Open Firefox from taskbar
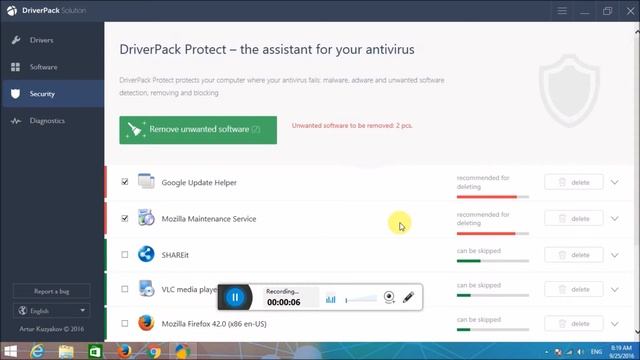Image resolution: width=640 pixels, height=360 pixels. (x=124, y=351)
